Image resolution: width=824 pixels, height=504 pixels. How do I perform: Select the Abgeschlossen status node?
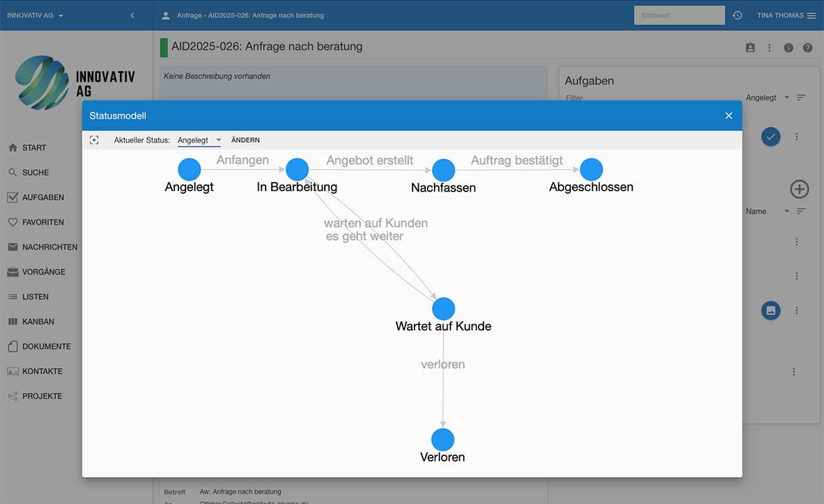point(591,170)
